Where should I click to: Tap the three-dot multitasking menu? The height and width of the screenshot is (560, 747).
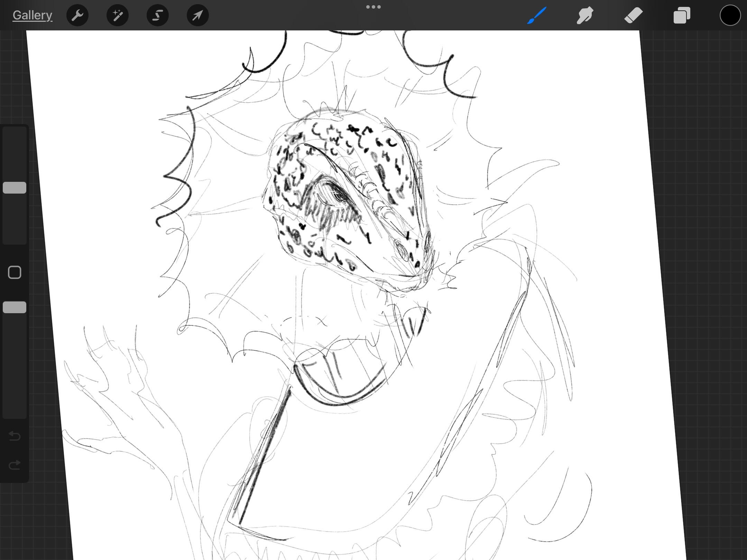373,7
